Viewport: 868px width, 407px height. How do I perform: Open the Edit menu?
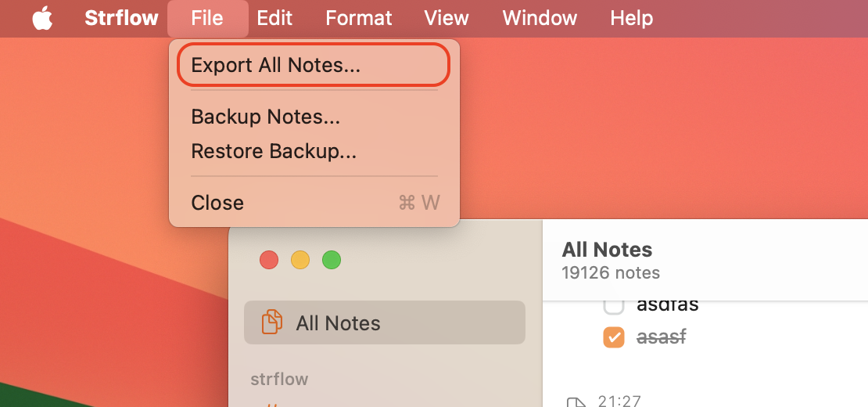(x=274, y=18)
